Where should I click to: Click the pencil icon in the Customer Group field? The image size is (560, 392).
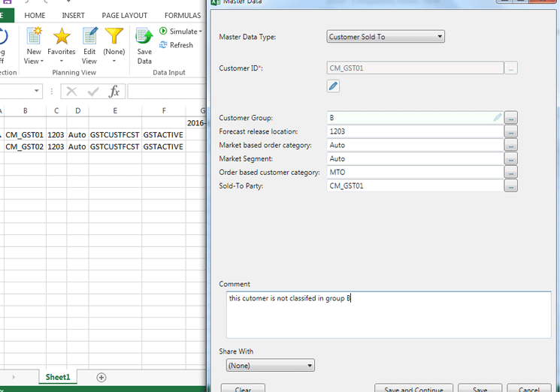(497, 117)
